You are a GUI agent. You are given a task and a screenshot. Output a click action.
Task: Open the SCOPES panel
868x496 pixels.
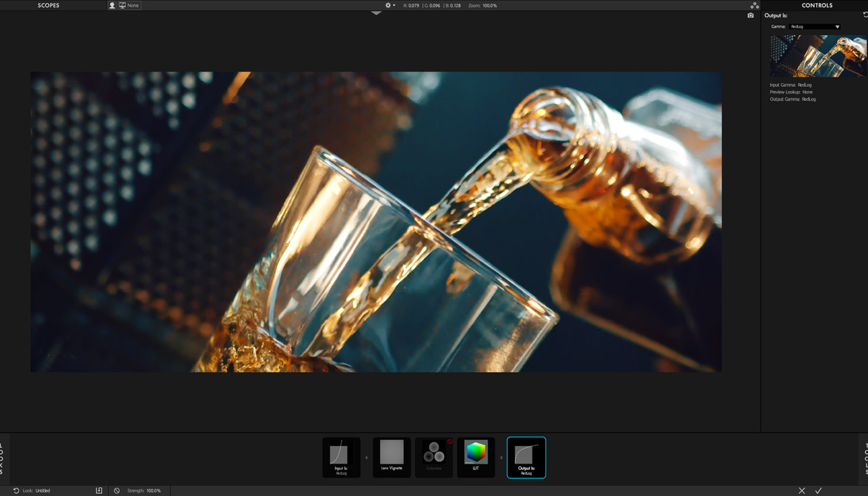click(48, 5)
